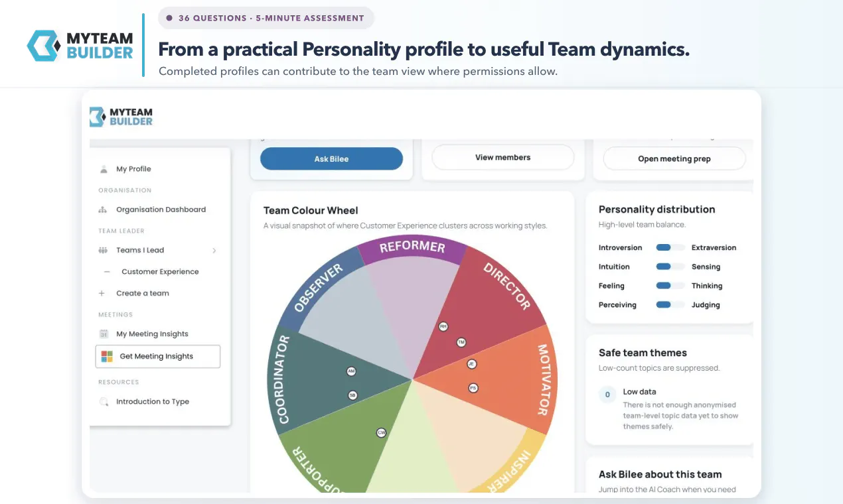The image size is (843, 504).
Task: Select the SB member marker on the wheel
Action: 352,395
